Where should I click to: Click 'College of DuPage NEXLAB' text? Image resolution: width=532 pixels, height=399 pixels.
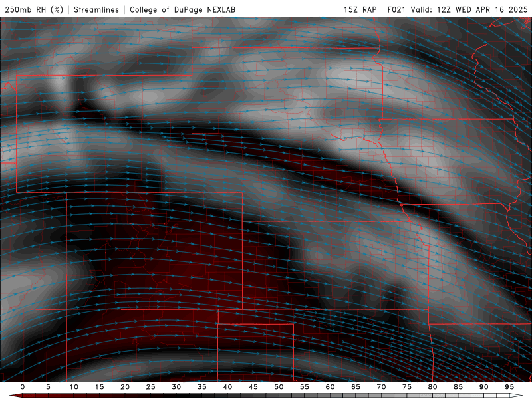[x=182, y=9]
